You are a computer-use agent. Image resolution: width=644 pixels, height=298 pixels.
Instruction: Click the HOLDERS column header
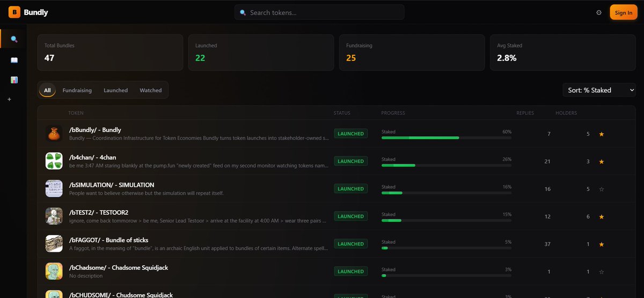click(x=566, y=113)
